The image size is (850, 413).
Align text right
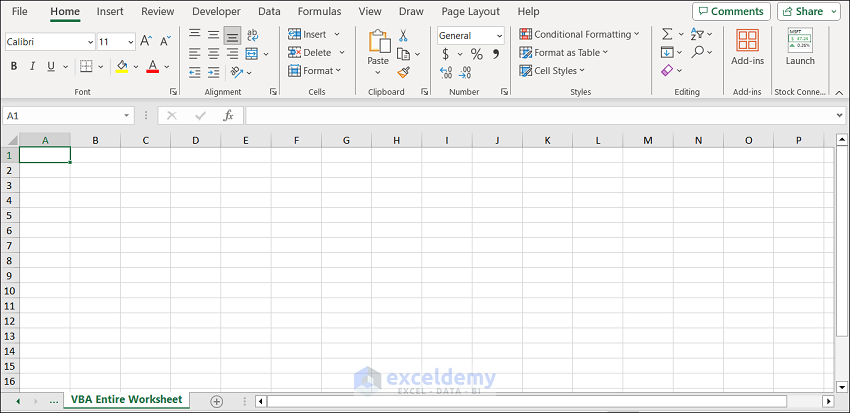(233, 54)
